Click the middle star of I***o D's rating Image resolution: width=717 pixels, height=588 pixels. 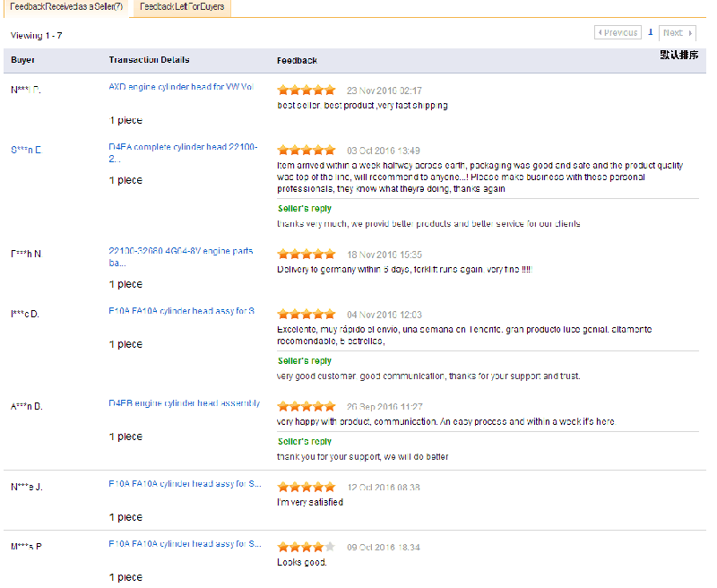click(306, 314)
